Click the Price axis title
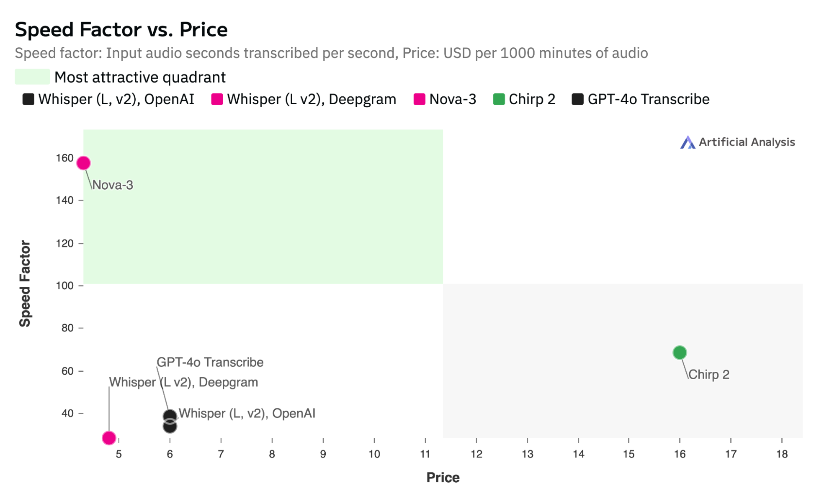This screenshot has width=837, height=504. point(443,477)
